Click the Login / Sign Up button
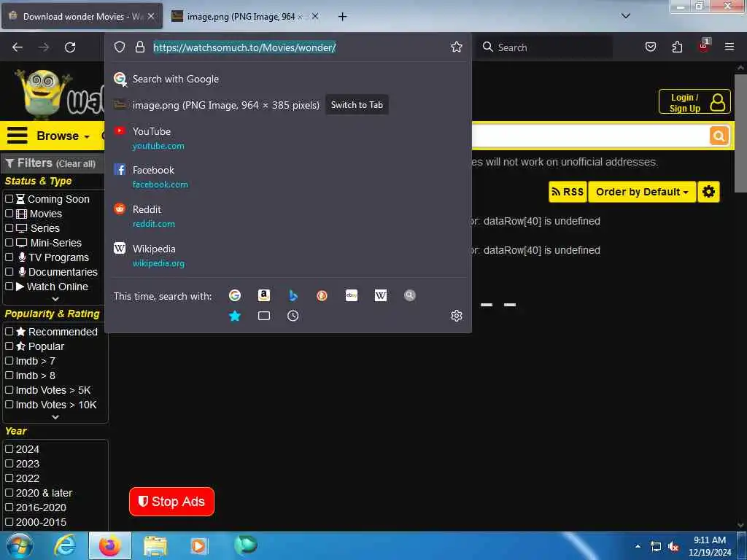 pyautogui.click(x=694, y=102)
